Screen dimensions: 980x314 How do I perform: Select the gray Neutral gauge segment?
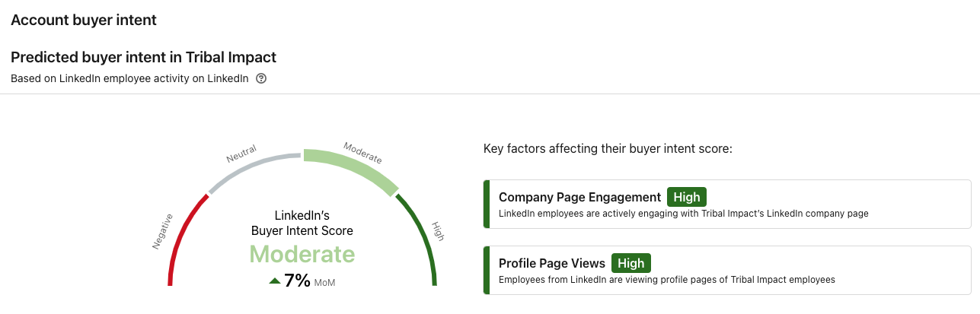coord(251,167)
